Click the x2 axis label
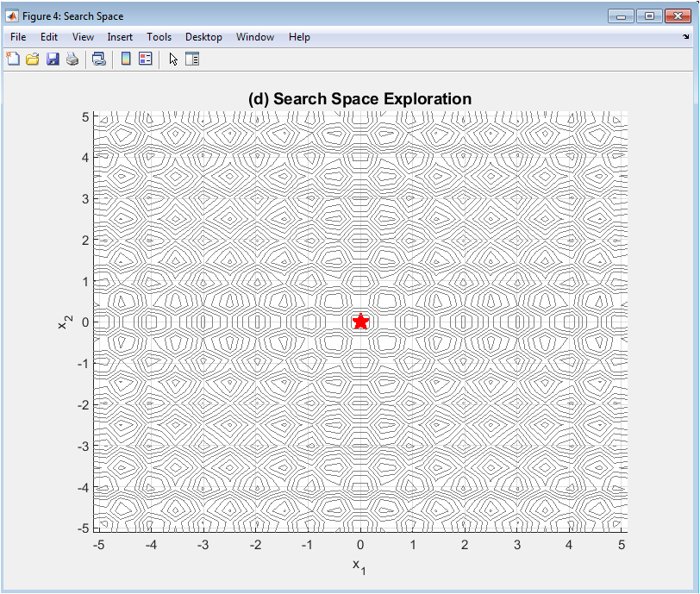The image size is (700, 594). click(66, 322)
